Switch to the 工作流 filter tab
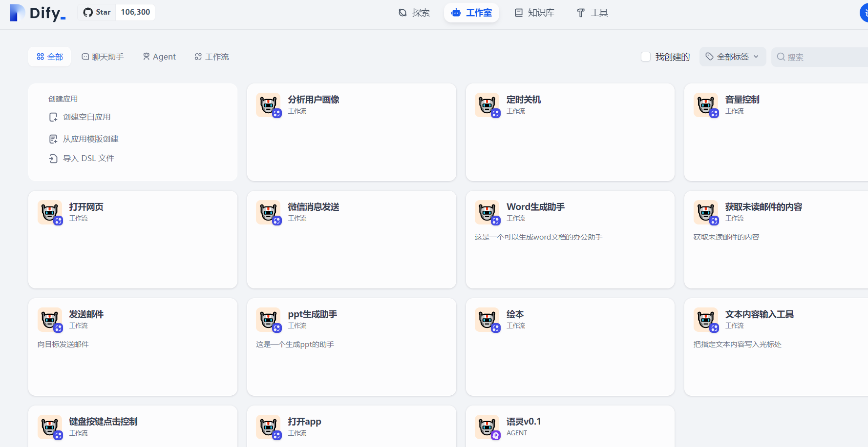Screen dimensions: 868x447 [212, 57]
